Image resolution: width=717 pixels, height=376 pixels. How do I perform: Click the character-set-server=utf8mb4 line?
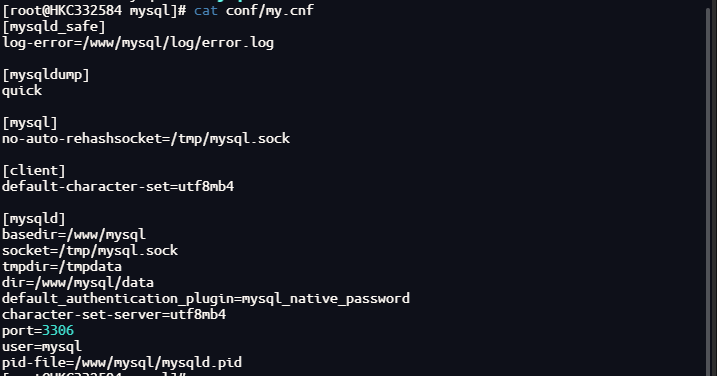114,315
